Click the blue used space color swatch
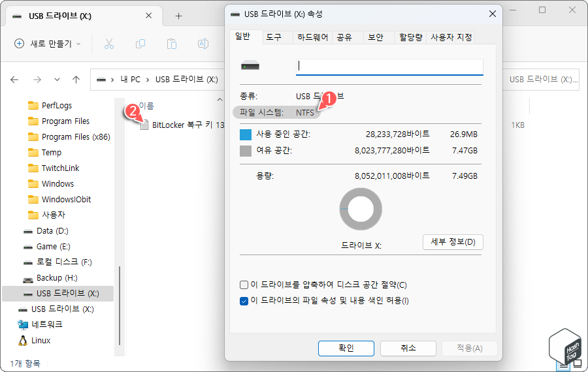This screenshot has height=372, width=588. click(245, 134)
